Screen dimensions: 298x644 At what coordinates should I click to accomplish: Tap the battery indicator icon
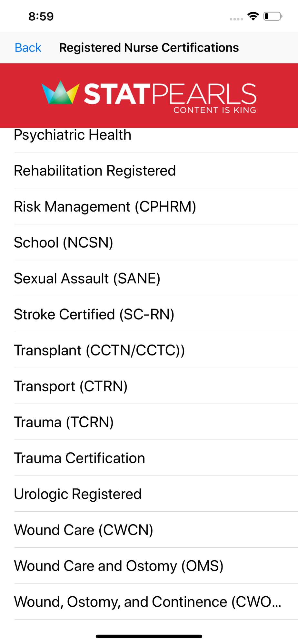273,16
